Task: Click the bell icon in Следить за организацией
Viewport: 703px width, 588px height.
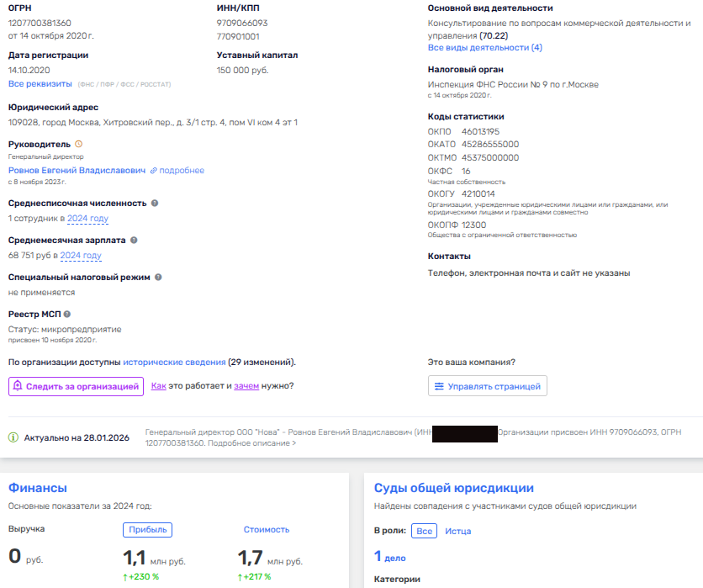Action: 18,386
